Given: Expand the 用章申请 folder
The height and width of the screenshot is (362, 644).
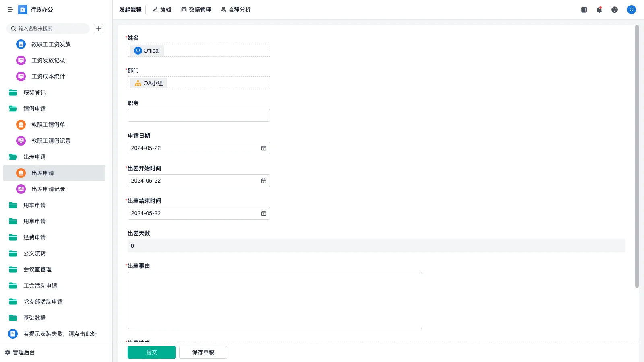Looking at the screenshot, I should 54,221.
